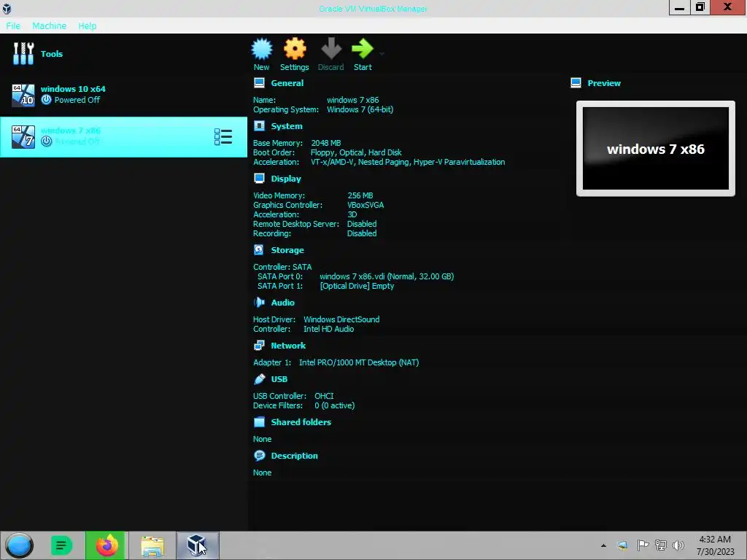Image resolution: width=747 pixels, height=560 pixels.
Task: Click the Storage section disk icon
Action: (259, 249)
